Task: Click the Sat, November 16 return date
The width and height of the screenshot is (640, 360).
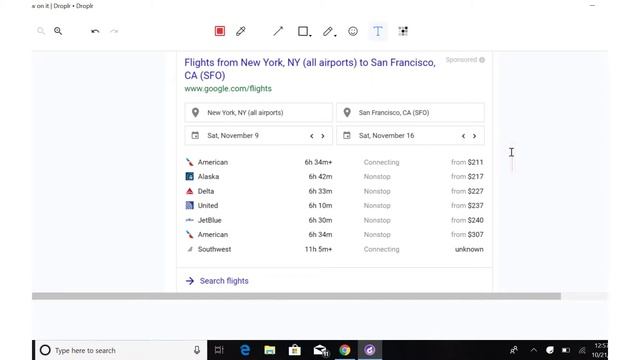Action: 386,136
